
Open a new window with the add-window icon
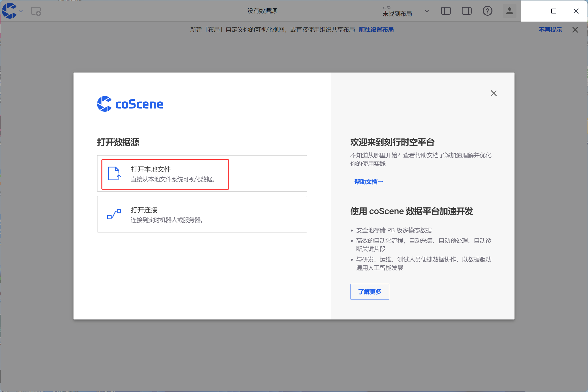pyautogui.click(x=36, y=11)
